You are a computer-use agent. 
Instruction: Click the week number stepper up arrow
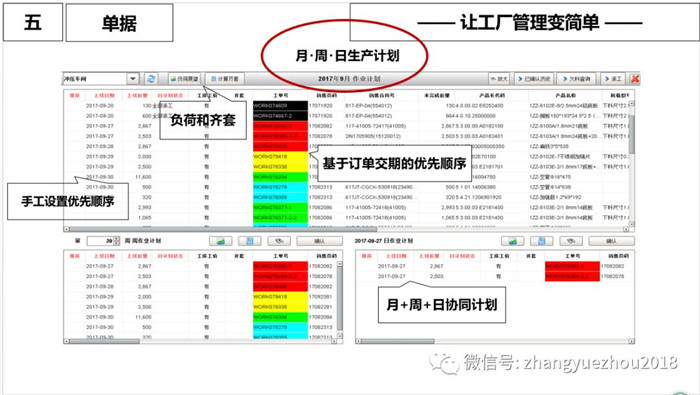tap(117, 239)
